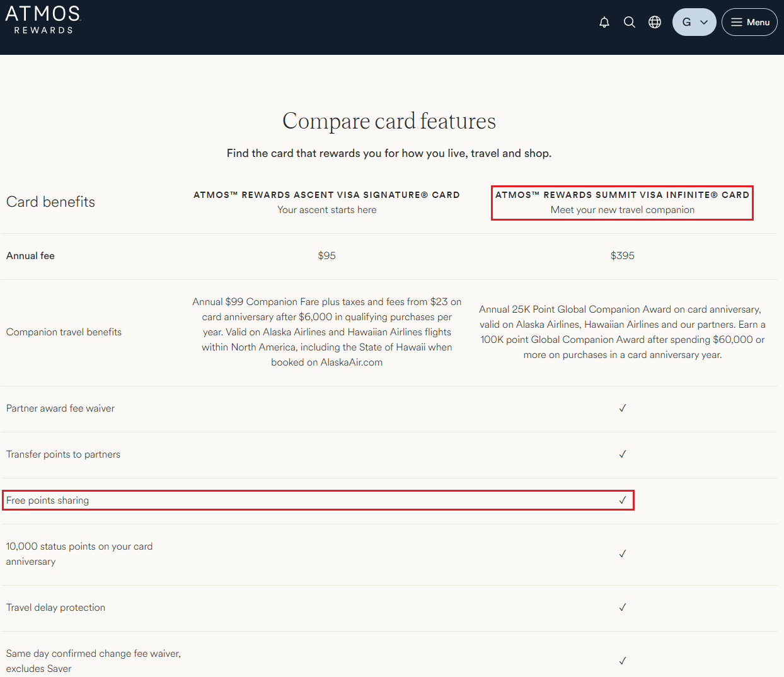The height and width of the screenshot is (677, 784).
Task: Open the globe language selector
Action: [655, 22]
